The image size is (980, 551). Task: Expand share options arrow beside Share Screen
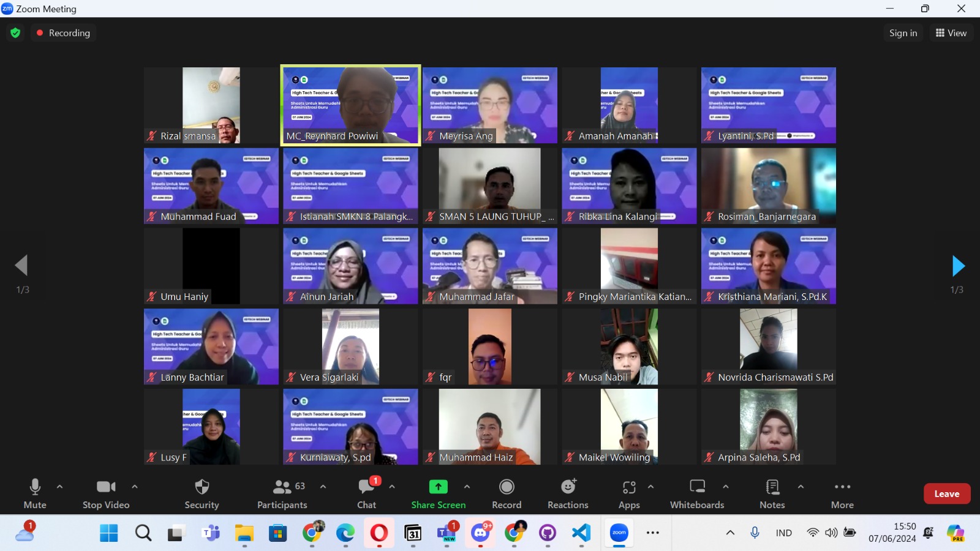point(467,487)
